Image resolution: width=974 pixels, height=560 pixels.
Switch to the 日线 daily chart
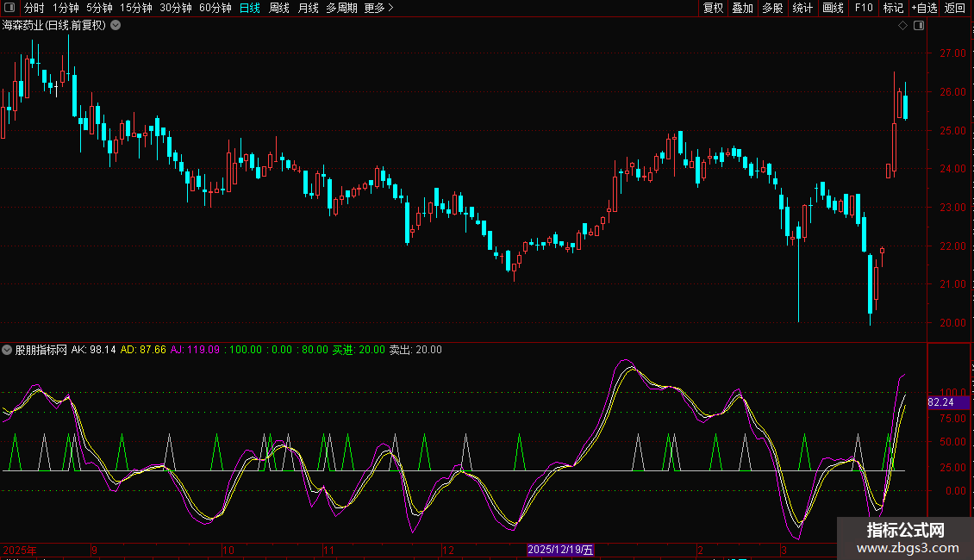[250, 9]
